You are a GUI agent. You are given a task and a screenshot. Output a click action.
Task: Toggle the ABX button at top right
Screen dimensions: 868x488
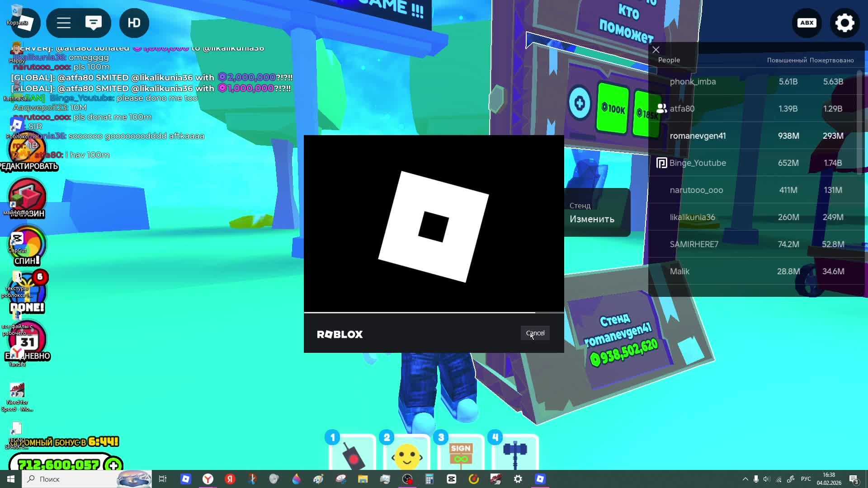point(807,23)
